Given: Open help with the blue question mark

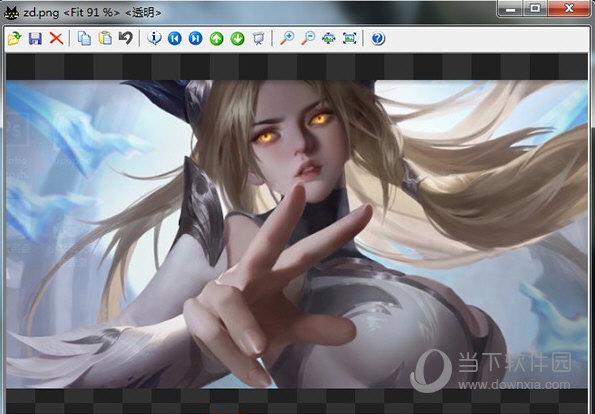Looking at the screenshot, I should point(378,38).
